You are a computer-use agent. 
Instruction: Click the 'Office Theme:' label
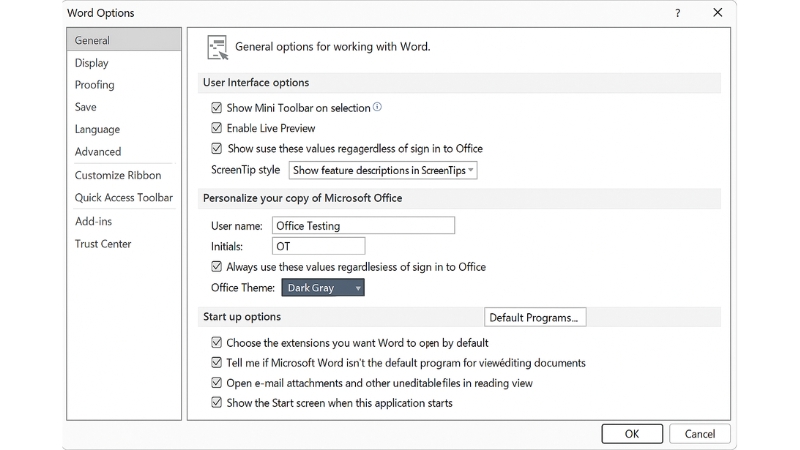pos(243,288)
